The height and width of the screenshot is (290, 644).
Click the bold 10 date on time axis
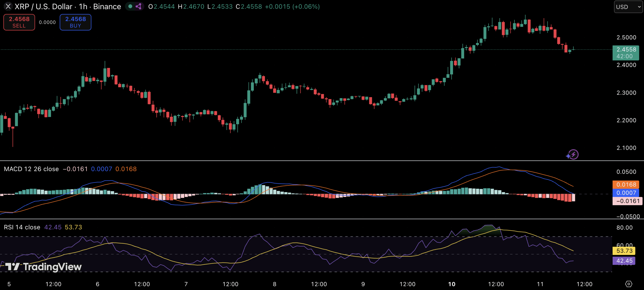[x=452, y=284]
